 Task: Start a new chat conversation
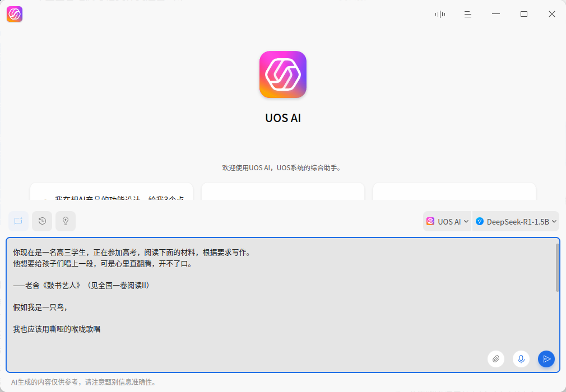pos(18,221)
